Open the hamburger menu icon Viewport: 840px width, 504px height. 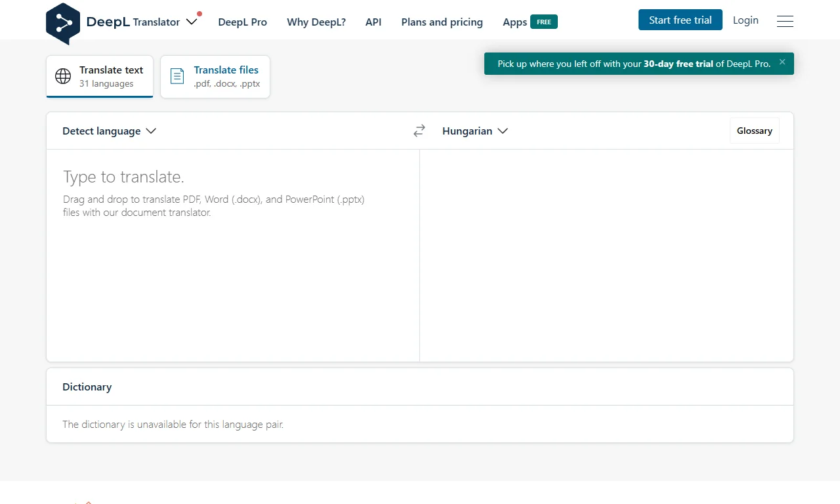click(785, 21)
